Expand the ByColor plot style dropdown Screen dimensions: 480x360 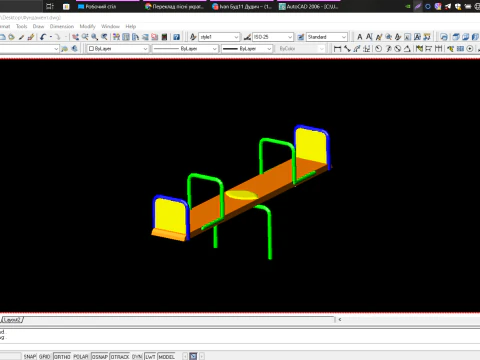pyautogui.click(x=322, y=49)
